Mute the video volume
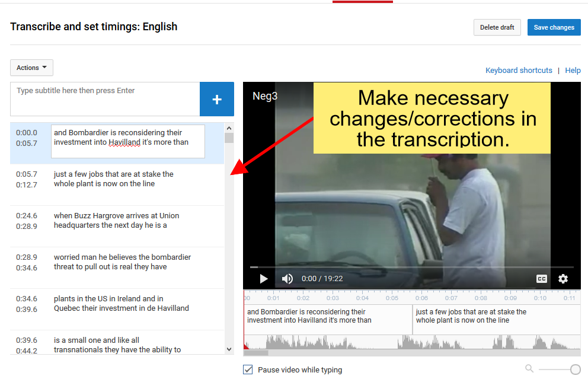This screenshot has height=379, width=588. (287, 279)
